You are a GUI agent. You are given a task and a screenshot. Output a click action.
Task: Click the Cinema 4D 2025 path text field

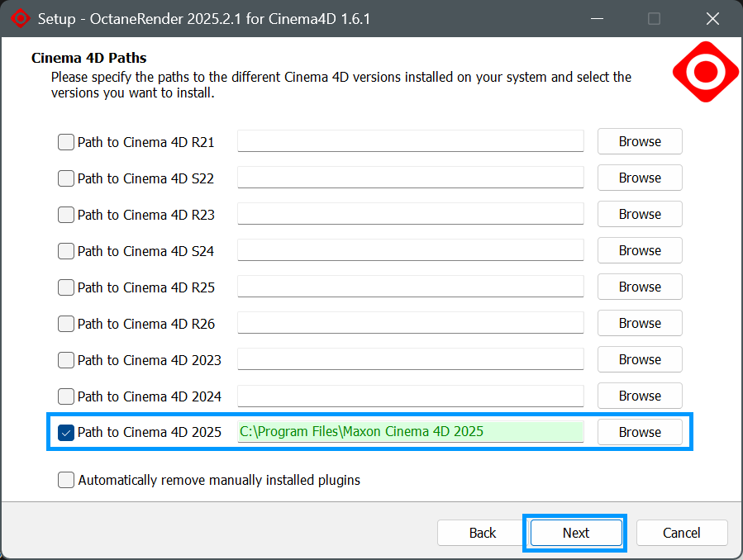(410, 431)
